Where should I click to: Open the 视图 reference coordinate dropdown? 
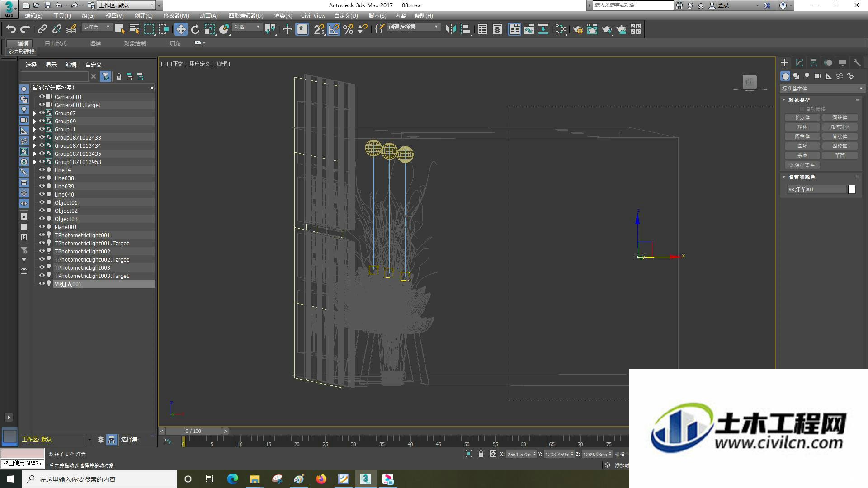[247, 27]
